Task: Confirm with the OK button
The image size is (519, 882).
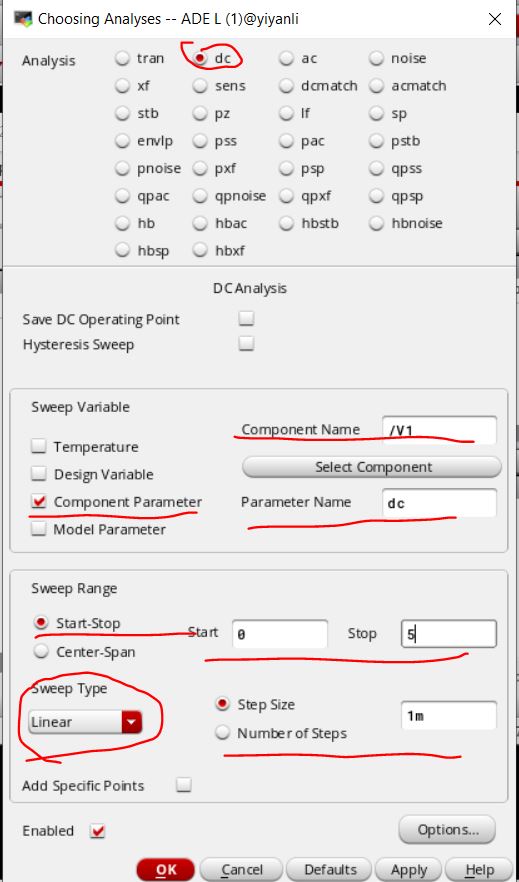Action: pyautogui.click(x=166, y=870)
